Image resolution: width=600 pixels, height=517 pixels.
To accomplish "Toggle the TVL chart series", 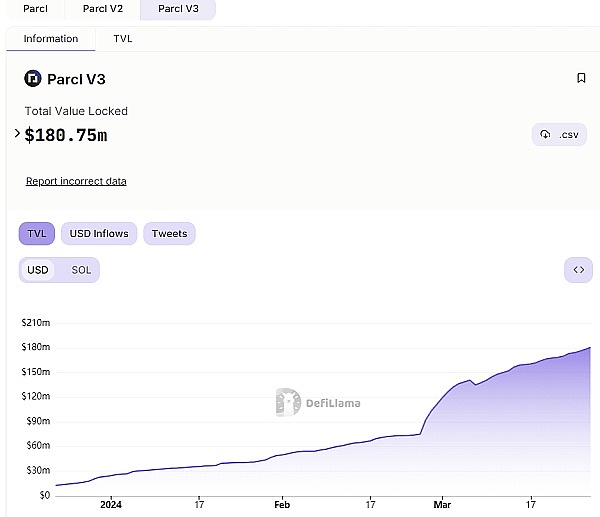I will tap(37, 233).
